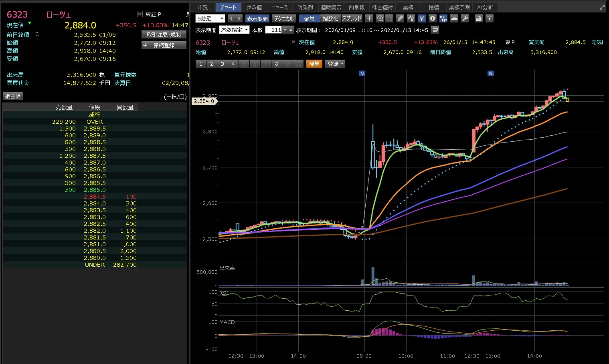Select chart preset number 8

[276, 64]
